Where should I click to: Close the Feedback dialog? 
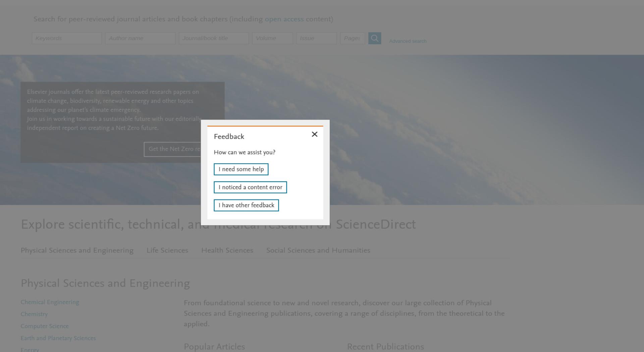(314, 134)
